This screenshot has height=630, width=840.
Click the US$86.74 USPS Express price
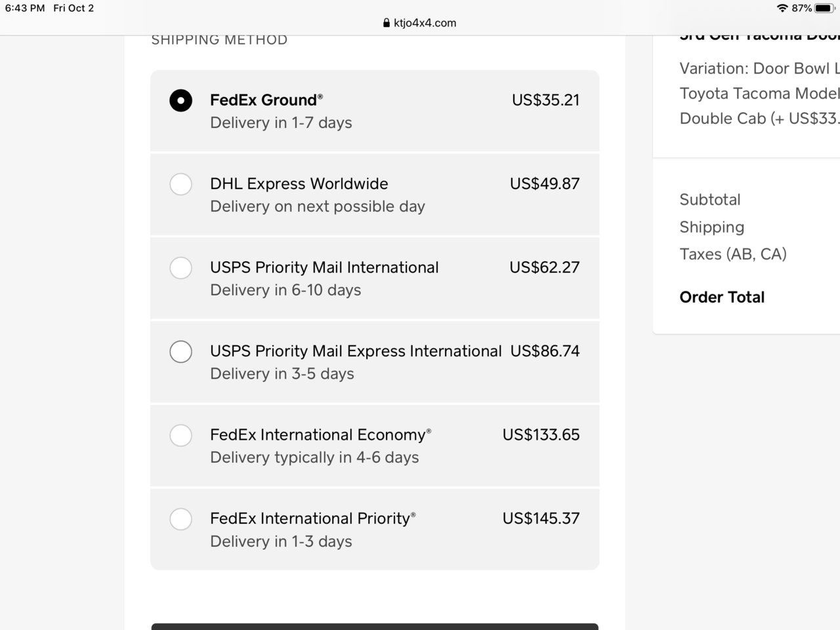pyautogui.click(x=545, y=351)
